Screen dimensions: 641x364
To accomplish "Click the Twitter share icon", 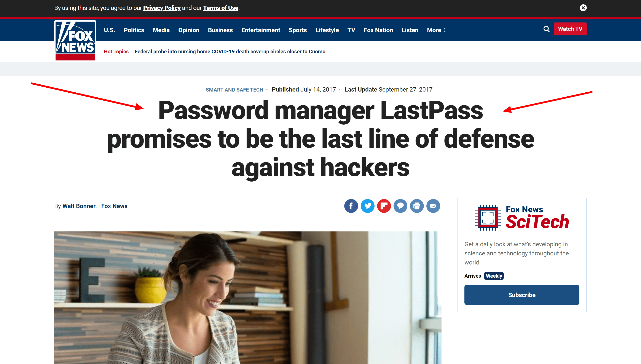I will 367,206.
